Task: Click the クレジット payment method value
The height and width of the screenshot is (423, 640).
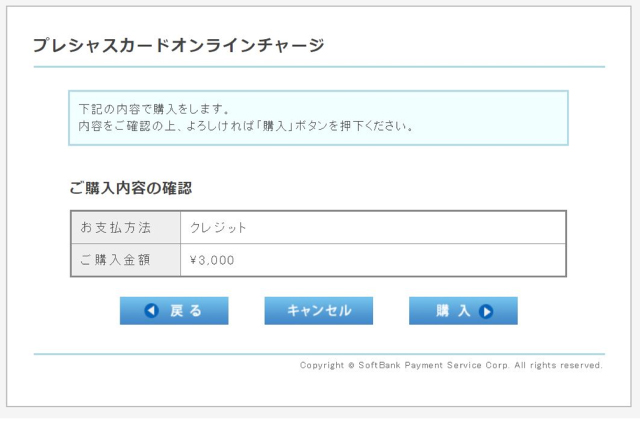Action: tap(218, 227)
